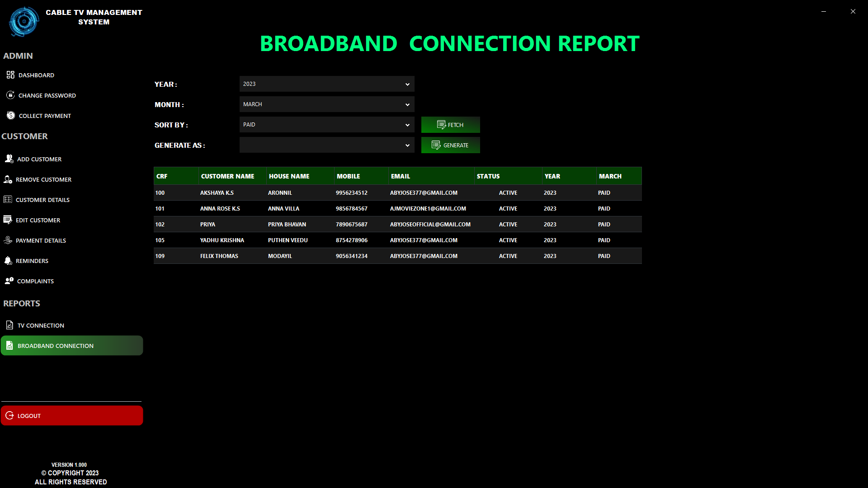Open the Complaints menu item
This screenshot has width=868, height=488.
coord(36,281)
